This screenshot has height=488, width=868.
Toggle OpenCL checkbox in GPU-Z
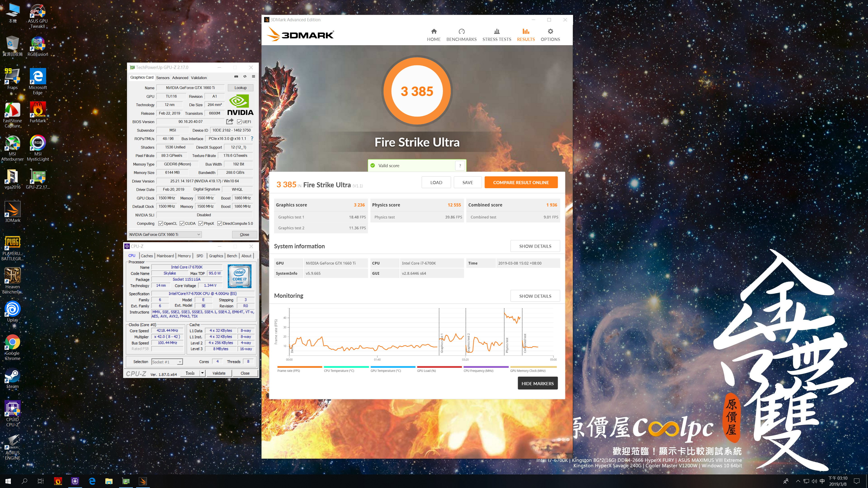point(161,223)
